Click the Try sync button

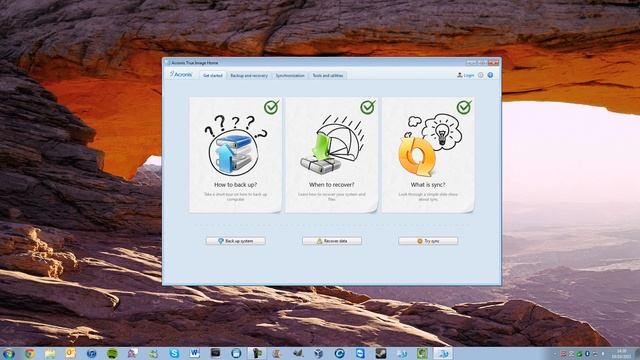(428, 241)
